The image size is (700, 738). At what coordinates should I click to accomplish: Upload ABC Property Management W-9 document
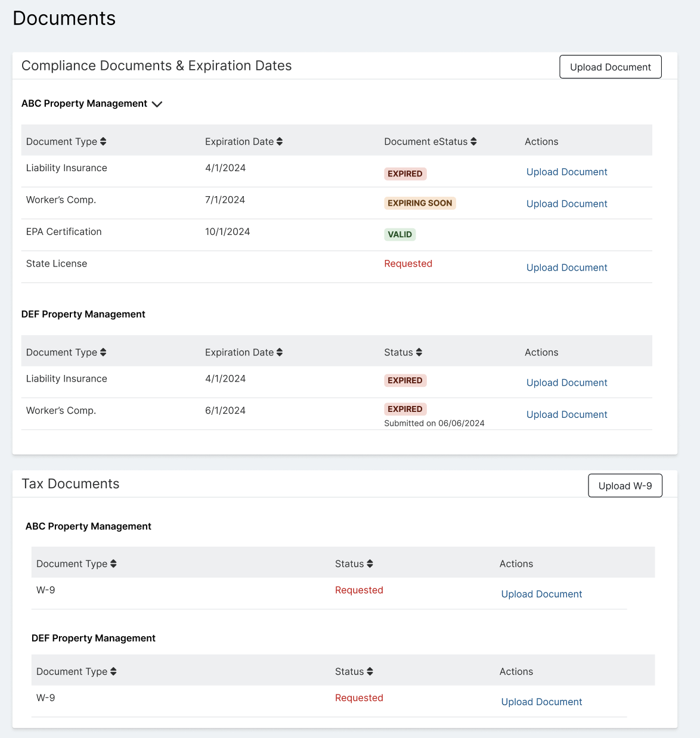541,594
